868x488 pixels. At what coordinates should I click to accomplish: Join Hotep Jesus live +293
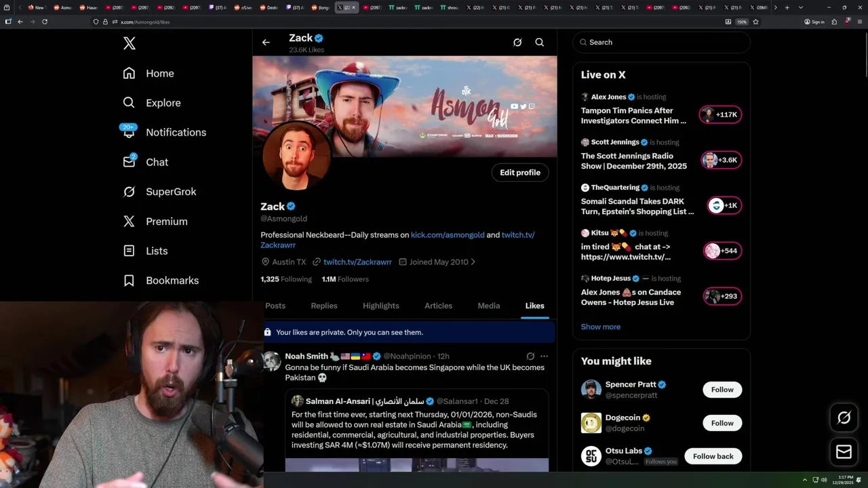(x=722, y=296)
